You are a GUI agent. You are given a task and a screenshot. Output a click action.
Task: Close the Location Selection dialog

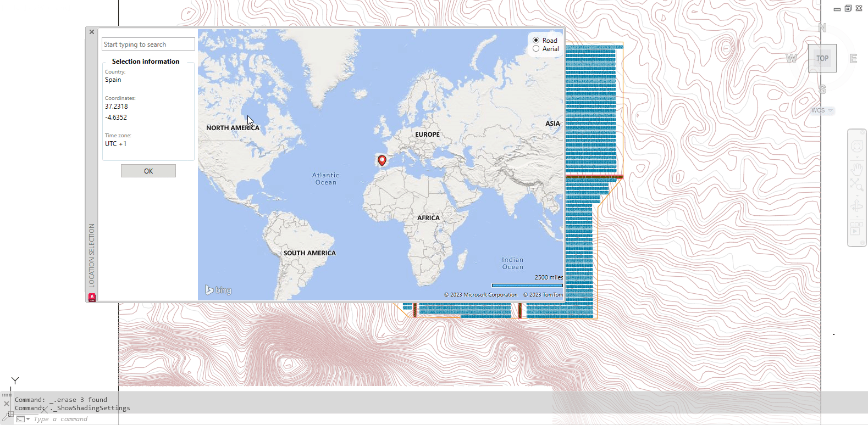click(x=92, y=32)
